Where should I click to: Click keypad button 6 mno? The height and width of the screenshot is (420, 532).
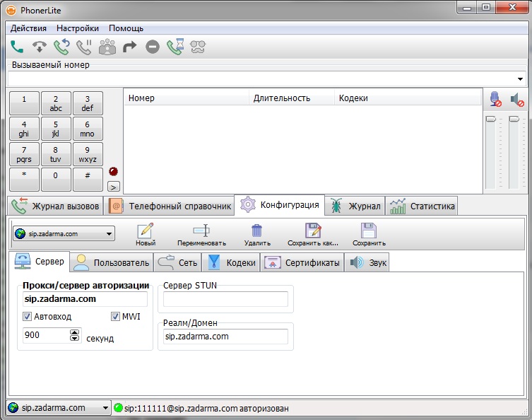[x=88, y=129]
